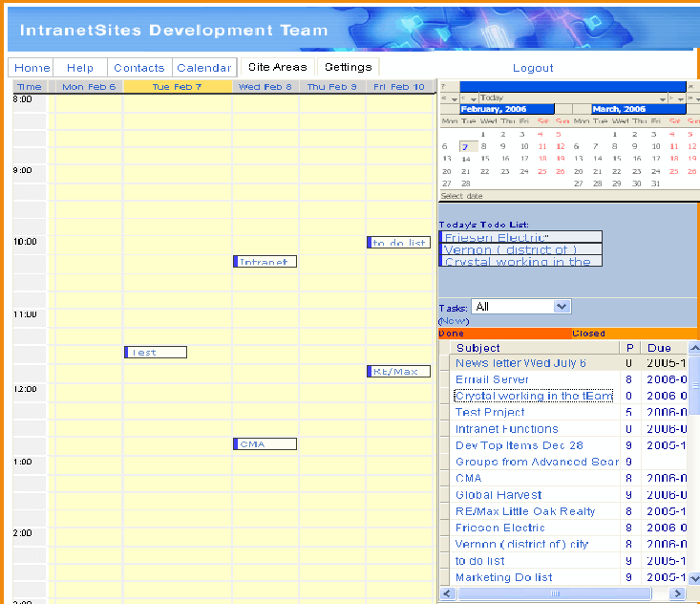Go to previous year in date picker

(449, 98)
